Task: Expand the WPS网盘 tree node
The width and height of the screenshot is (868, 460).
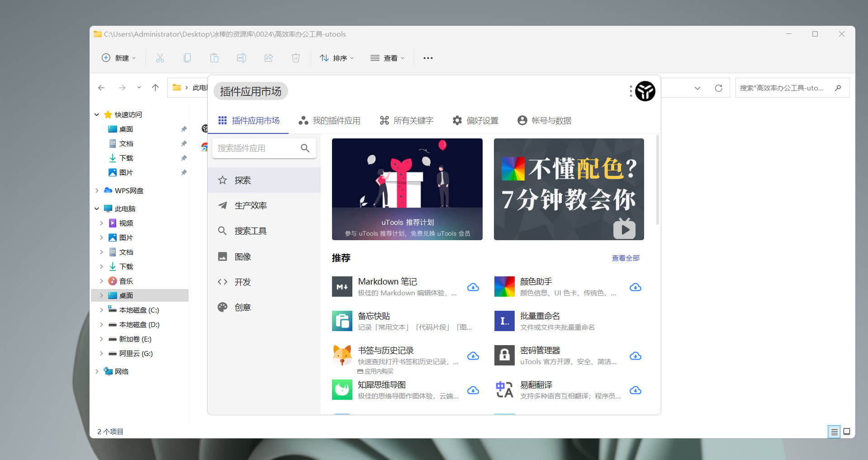Action: (97, 190)
